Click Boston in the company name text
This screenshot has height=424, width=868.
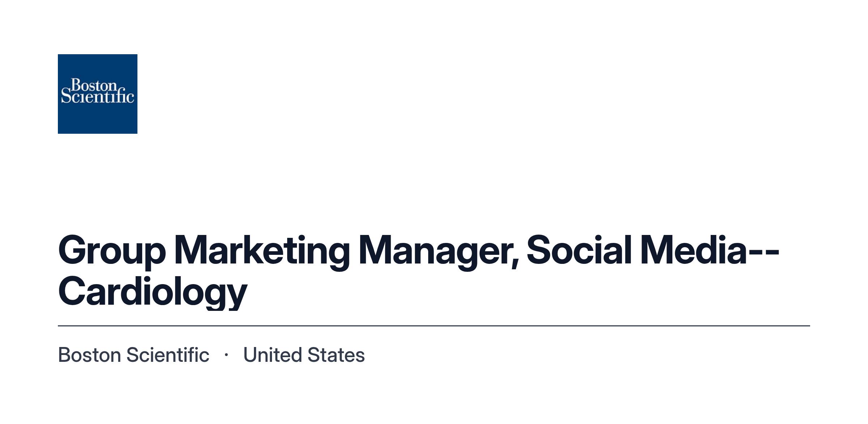pyautogui.click(x=89, y=355)
